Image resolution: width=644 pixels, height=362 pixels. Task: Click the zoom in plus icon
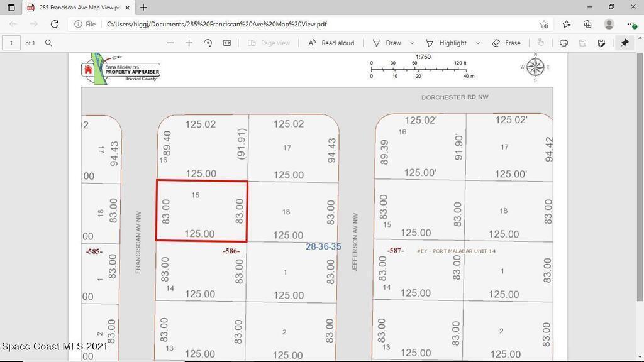pyautogui.click(x=189, y=43)
